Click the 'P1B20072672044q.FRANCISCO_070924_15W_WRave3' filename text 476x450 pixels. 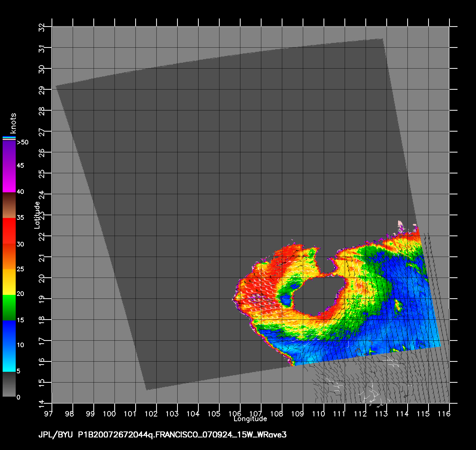point(182,435)
